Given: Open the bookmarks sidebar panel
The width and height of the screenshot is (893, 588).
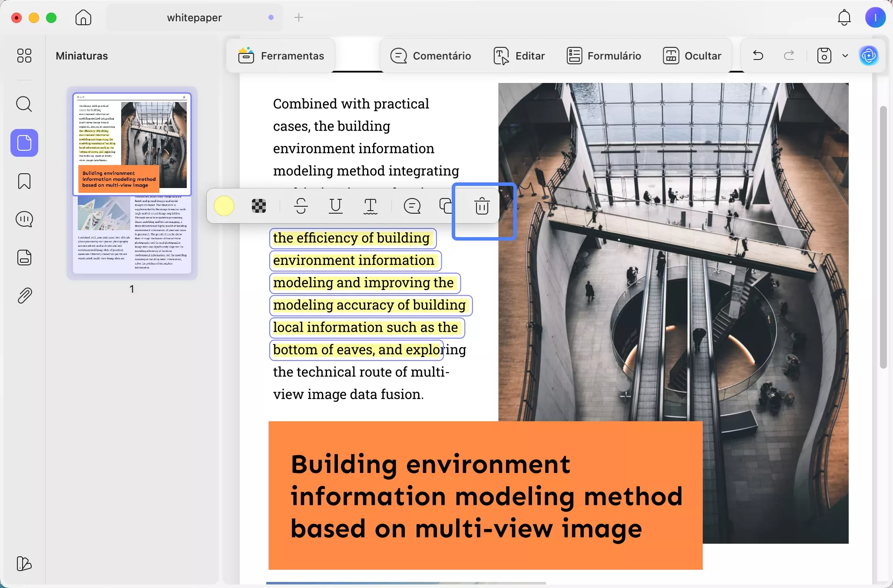Looking at the screenshot, I should 24,181.
